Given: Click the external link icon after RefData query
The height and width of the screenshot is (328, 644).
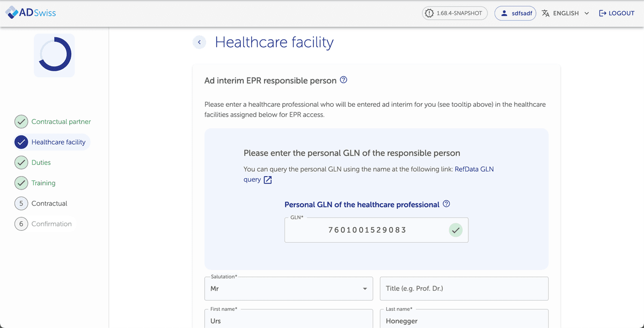Looking at the screenshot, I should [267, 180].
